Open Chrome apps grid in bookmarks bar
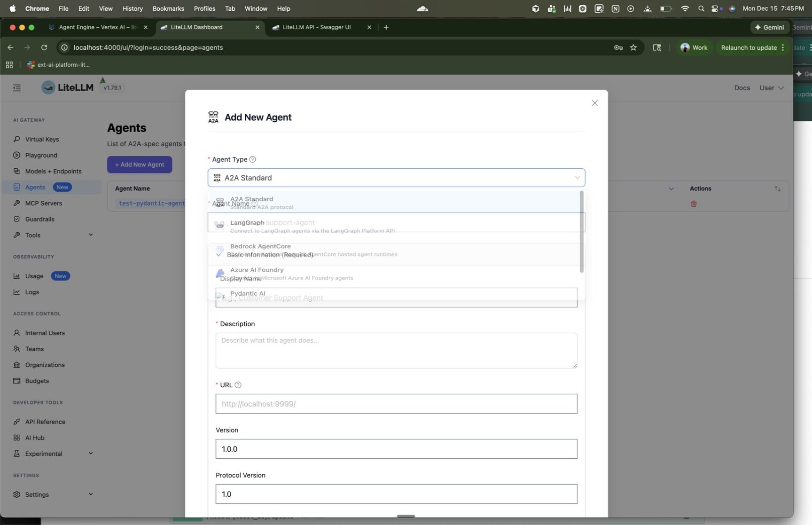812x525 pixels. coord(9,65)
